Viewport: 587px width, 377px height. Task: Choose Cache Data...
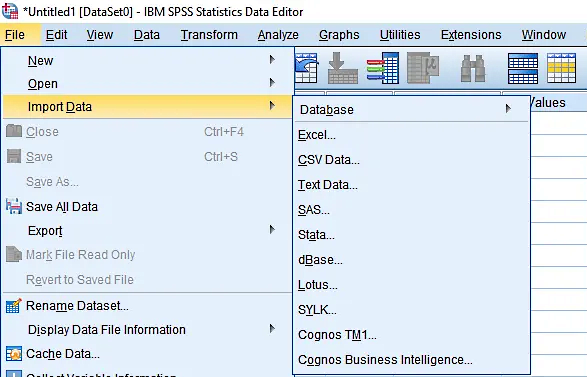pos(147,354)
